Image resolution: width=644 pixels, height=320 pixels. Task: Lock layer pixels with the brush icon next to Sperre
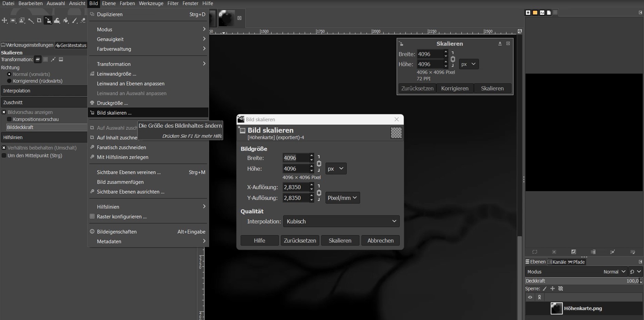pyautogui.click(x=545, y=289)
